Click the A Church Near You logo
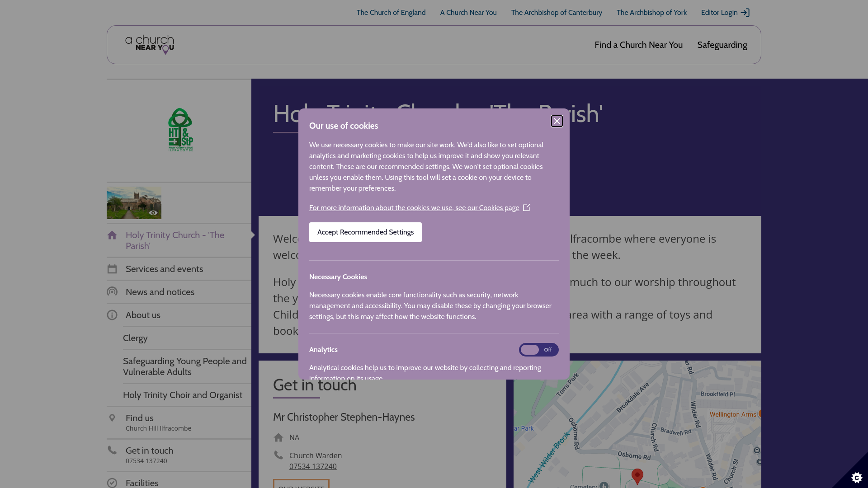Image resolution: width=868 pixels, height=488 pixels. [150, 45]
